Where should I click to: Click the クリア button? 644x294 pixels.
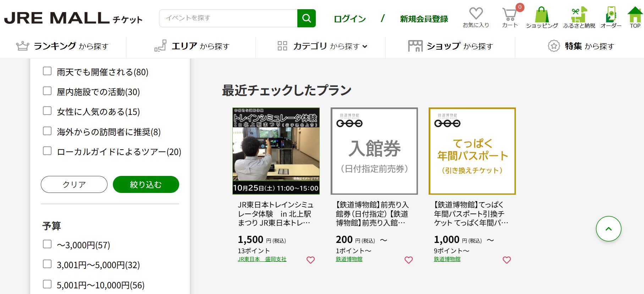tap(74, 184)
